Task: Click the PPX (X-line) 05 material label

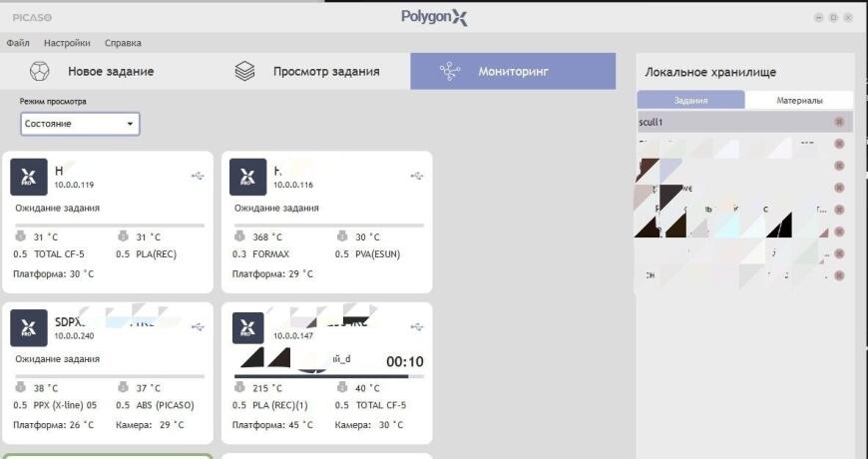Action: (65, 405)
